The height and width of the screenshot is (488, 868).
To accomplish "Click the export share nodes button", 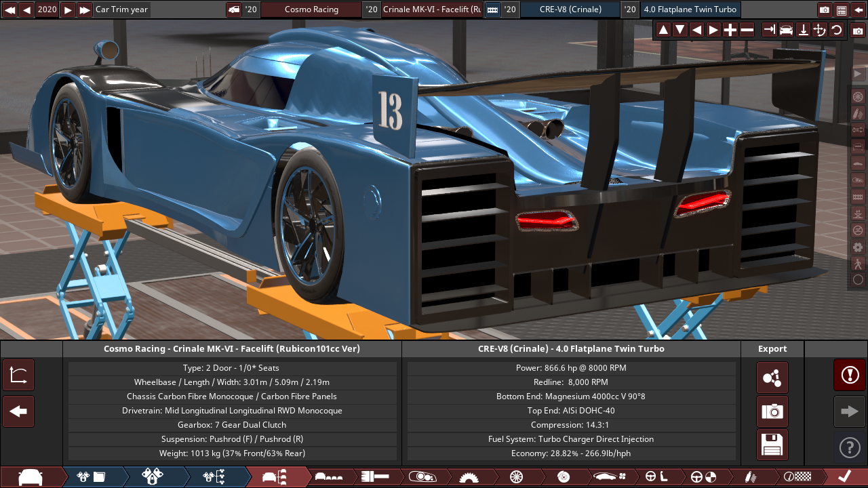I will pyautogui.click(x=772, y=378).
